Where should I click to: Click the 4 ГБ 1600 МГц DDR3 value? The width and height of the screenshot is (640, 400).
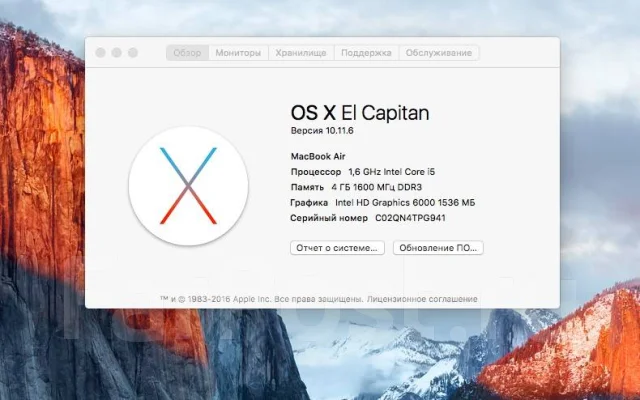point(377,187)
